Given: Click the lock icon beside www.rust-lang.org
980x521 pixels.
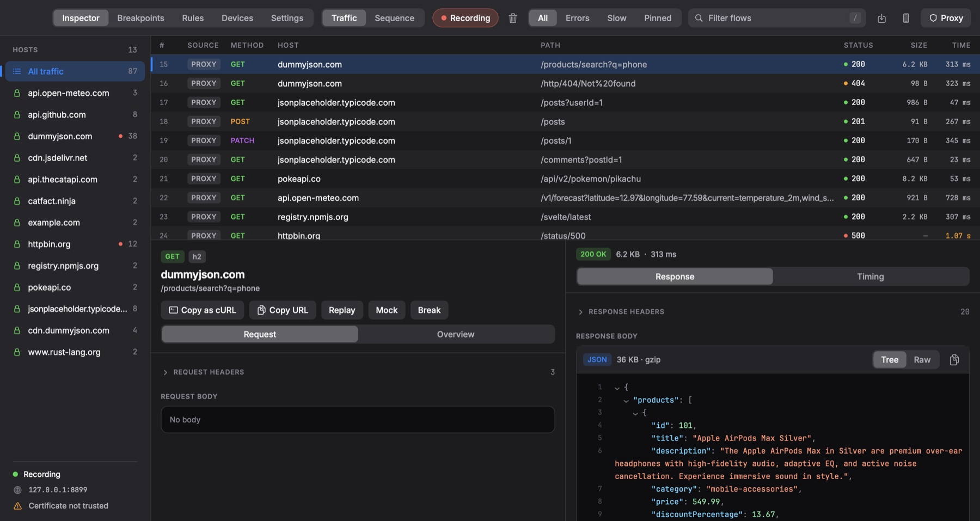Looking at the screenshot, I should 17,352.
